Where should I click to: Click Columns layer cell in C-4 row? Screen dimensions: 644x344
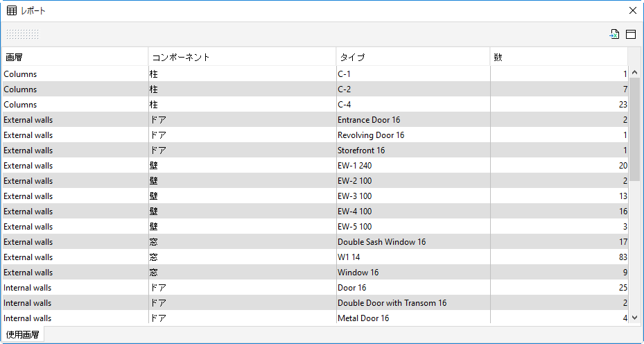(75, 105)
